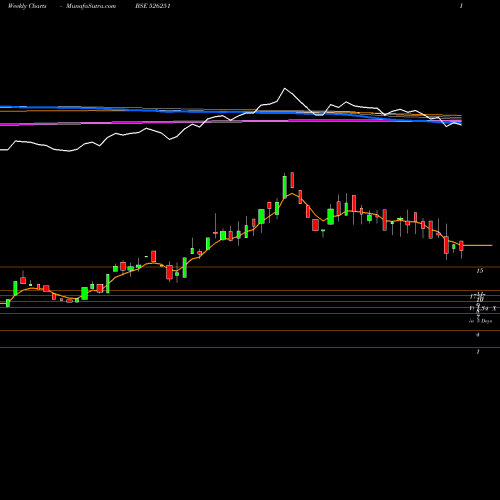Click the 'BSE 526251' symbol label
This screenshot has height=500, width=500.
point(153,6)
